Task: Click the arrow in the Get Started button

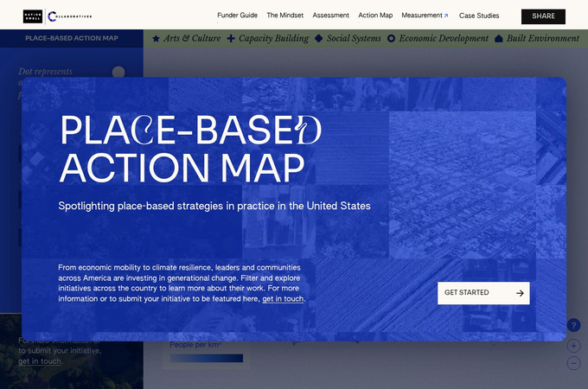Action: 520,293
